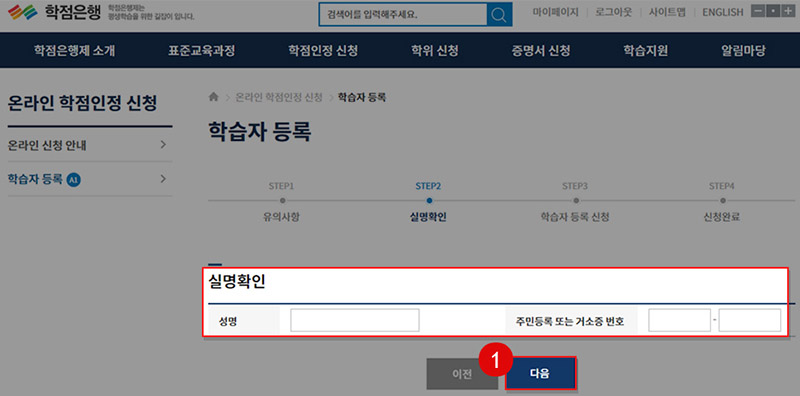Click the home breadcrumb icon

click(x=214, y=97)
